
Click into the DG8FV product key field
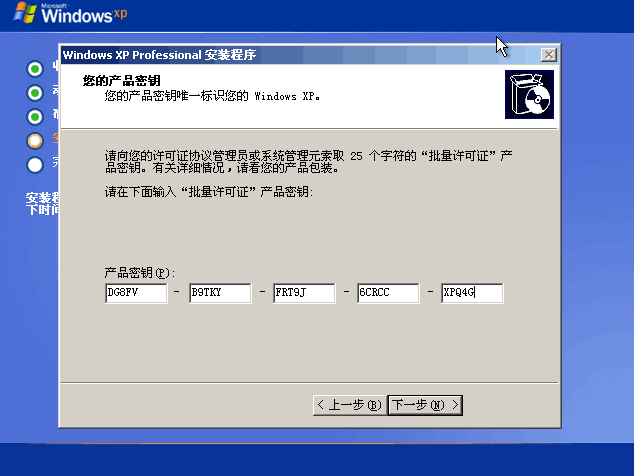click(135, 293)
